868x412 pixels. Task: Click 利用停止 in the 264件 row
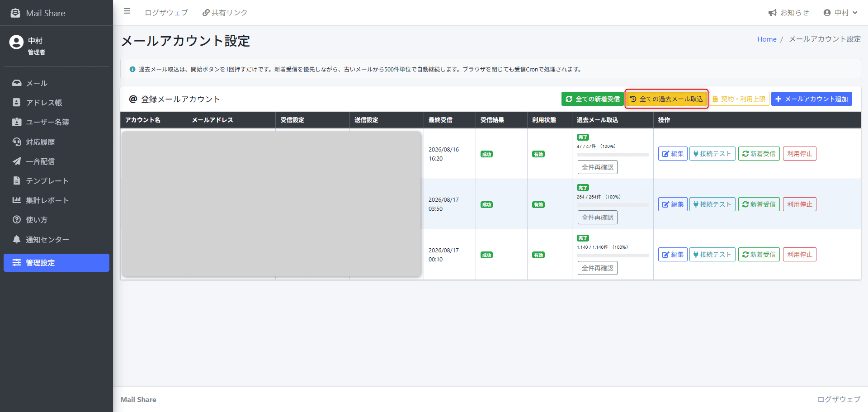tap(800, 204)
